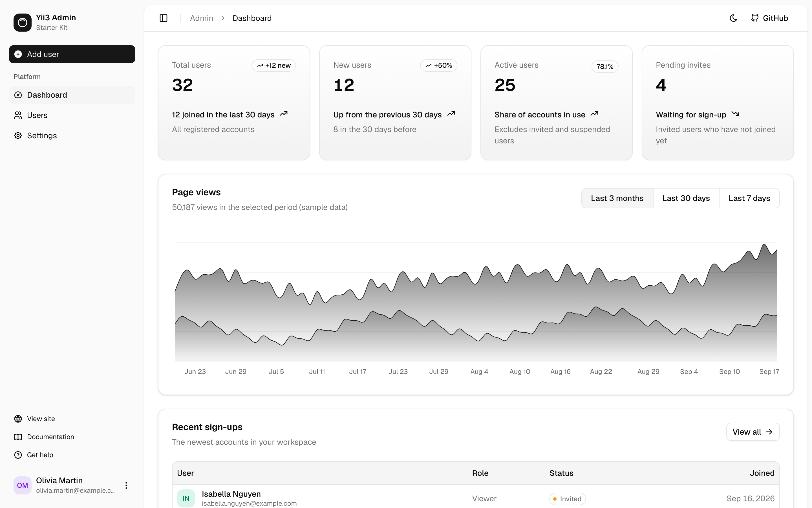Open the Documentation link
This screenshot has width=812, height=508.
(72, 437)
